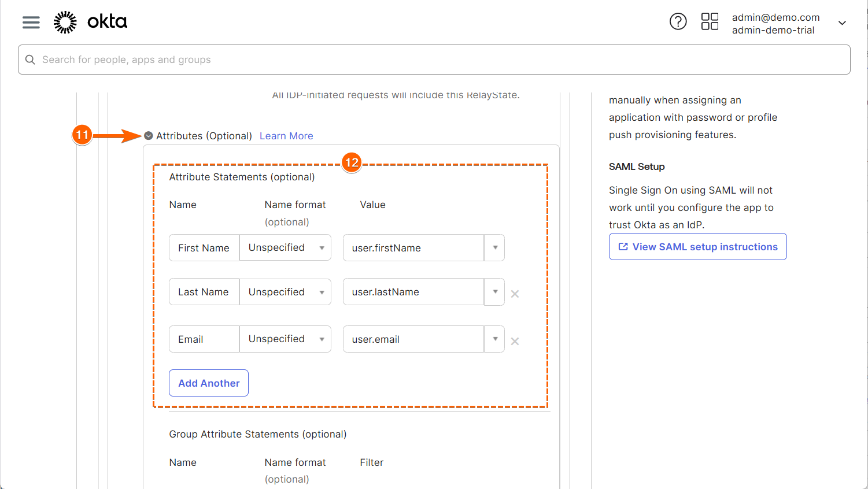Click the First Name attribute name field
The height and width of the screenshot is (489, 868).
[204, 248]
